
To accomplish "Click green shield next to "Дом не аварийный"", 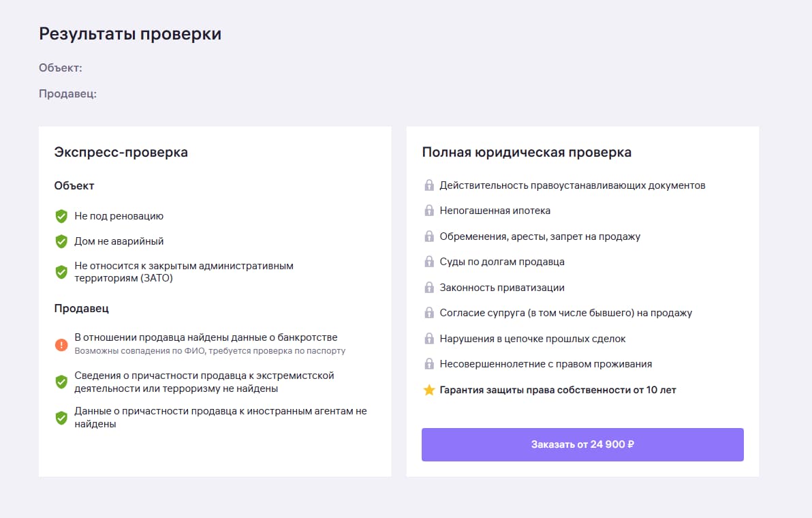I will (61, 241).
